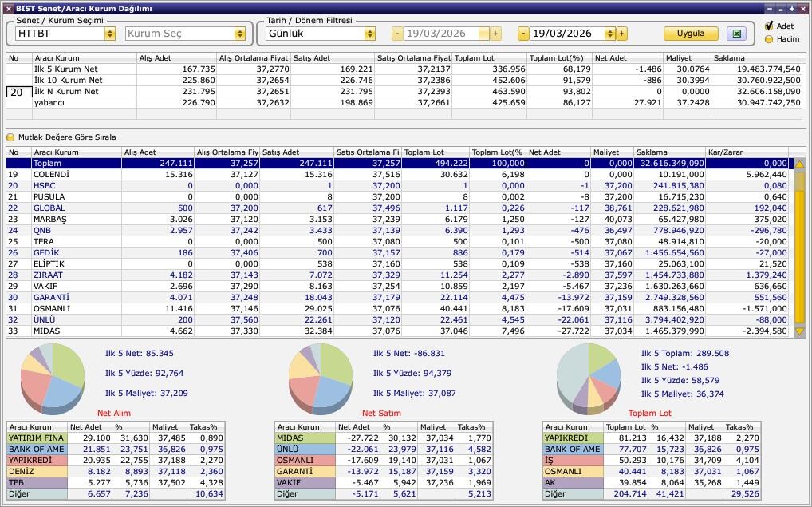Image resolution: width=812 pixels, height=507 pixels.
Task: Open the Günlük period dropdown
Action: [x=369, y=34]
